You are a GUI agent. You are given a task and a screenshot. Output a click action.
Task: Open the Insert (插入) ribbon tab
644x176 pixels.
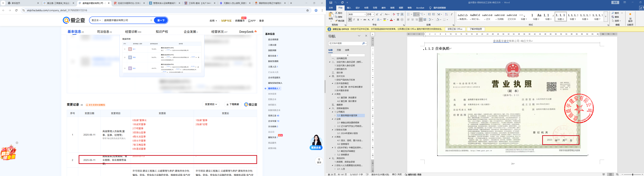point(349,8)
